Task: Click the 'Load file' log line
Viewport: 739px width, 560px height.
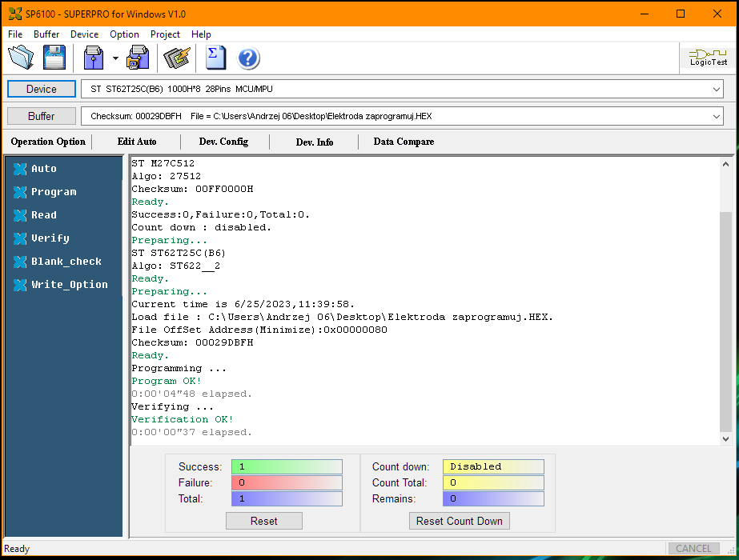Action: pos(342,317)
